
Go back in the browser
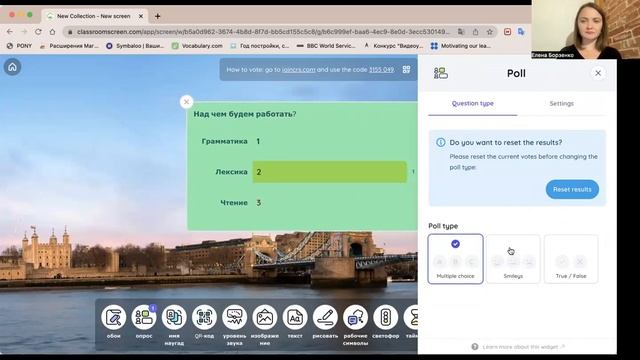10,31
